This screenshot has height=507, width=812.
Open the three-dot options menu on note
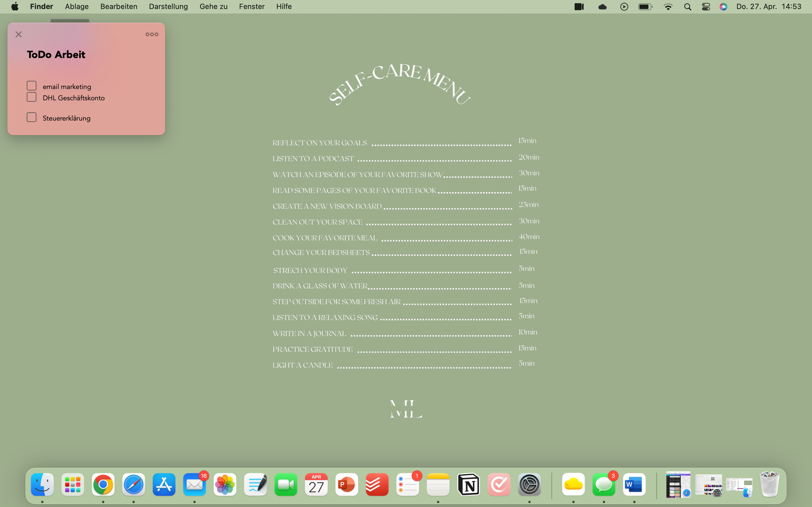pos(151,34)
